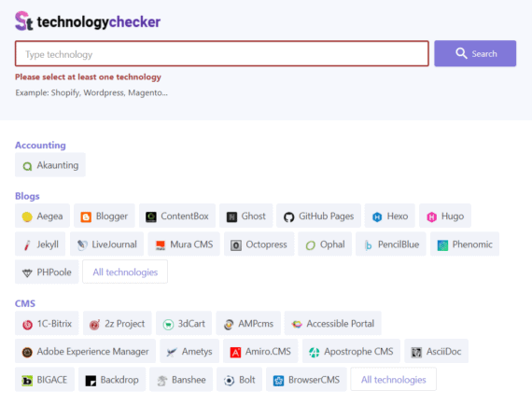
Task: Pick Adobe Experience Manager chip
Action: [x=85, y=352]
